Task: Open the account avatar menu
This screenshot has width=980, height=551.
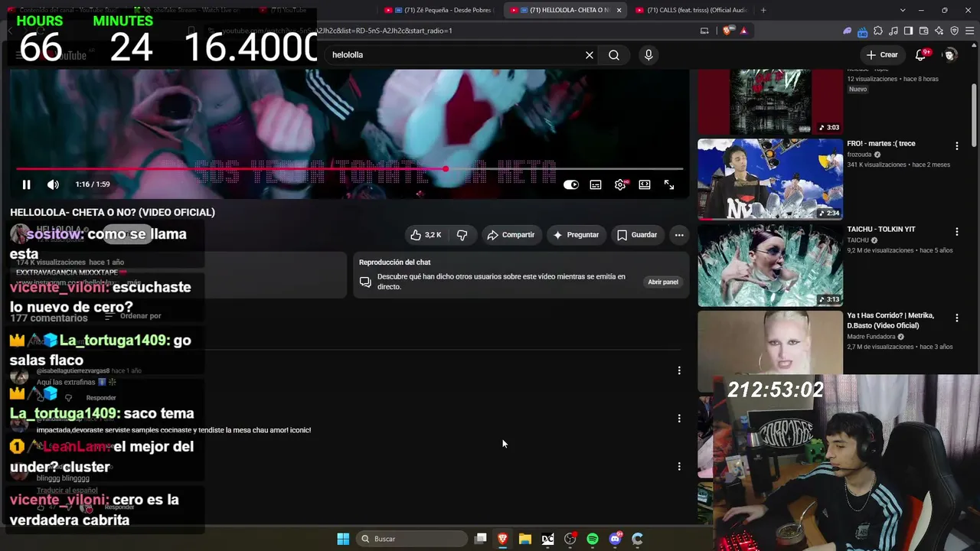Action: click(x=950, y=55)
